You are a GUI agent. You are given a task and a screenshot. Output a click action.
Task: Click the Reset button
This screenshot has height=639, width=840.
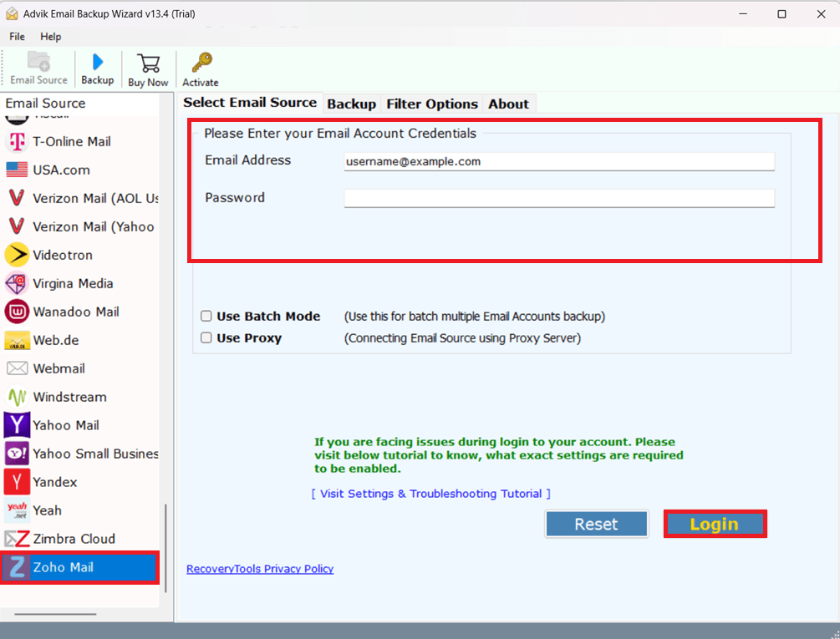coord(596,524)
